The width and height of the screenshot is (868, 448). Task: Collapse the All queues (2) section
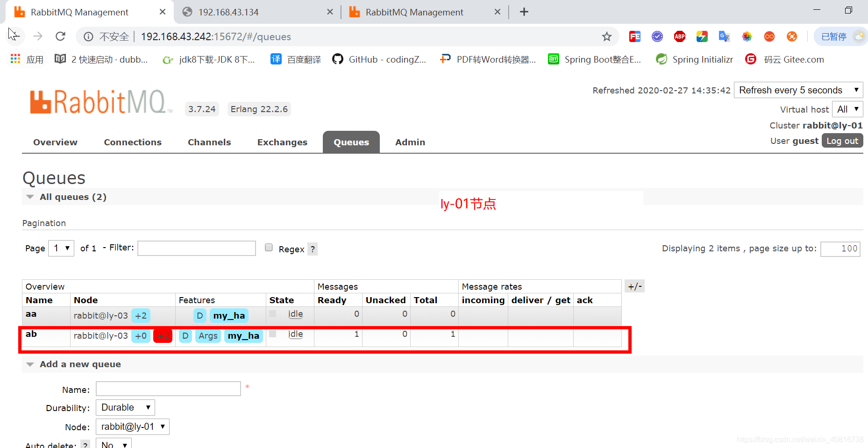[73, 197]
